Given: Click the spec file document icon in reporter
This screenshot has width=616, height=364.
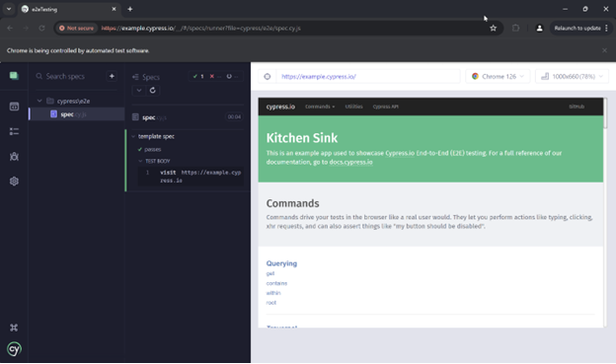Looking at the screenshot, I should click(135, 117).
